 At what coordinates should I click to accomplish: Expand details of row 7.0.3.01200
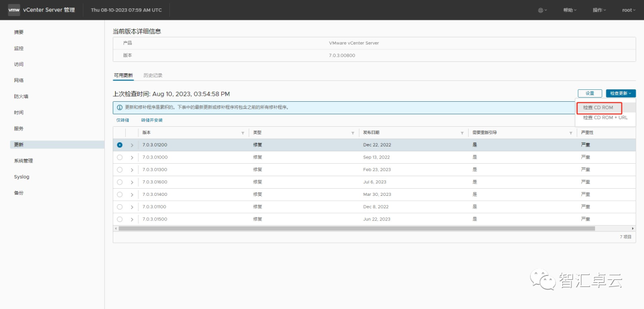coord(132,145)
